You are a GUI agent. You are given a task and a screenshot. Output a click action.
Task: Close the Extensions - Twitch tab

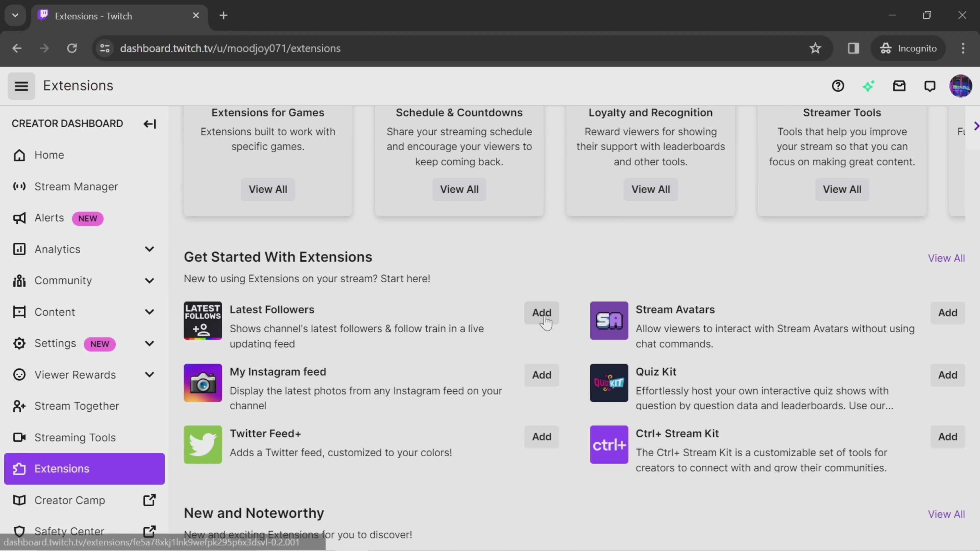[x=196, y=16]
